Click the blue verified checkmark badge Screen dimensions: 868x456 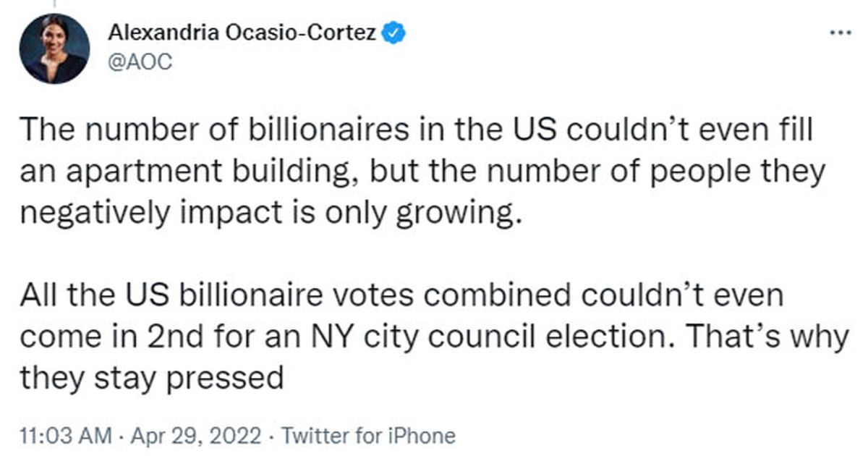(394, 31)
